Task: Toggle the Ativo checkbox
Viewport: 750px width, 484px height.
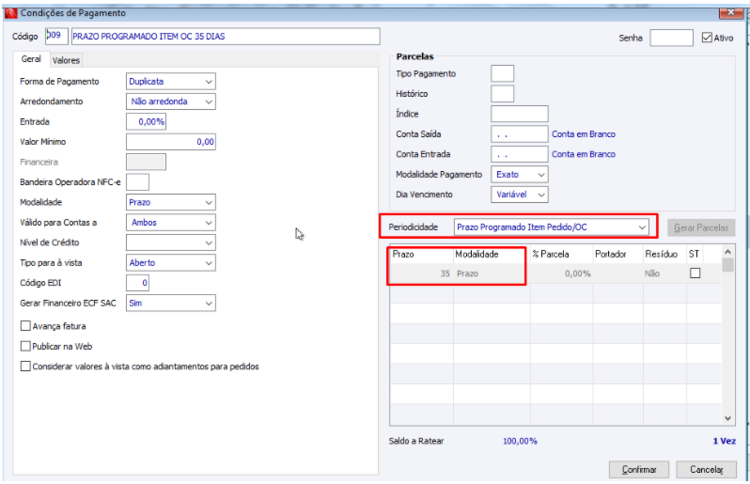Action: [706, 37]
